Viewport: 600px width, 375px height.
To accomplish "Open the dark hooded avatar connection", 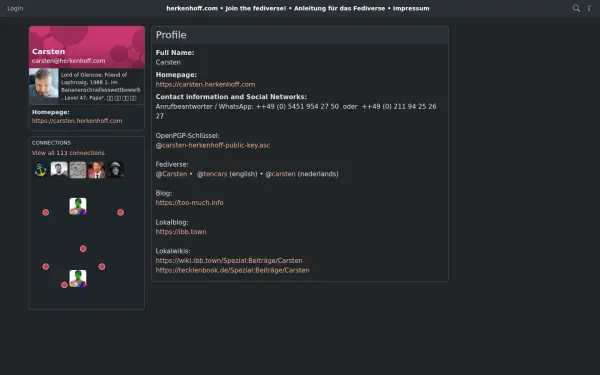I will click(115, 170).
